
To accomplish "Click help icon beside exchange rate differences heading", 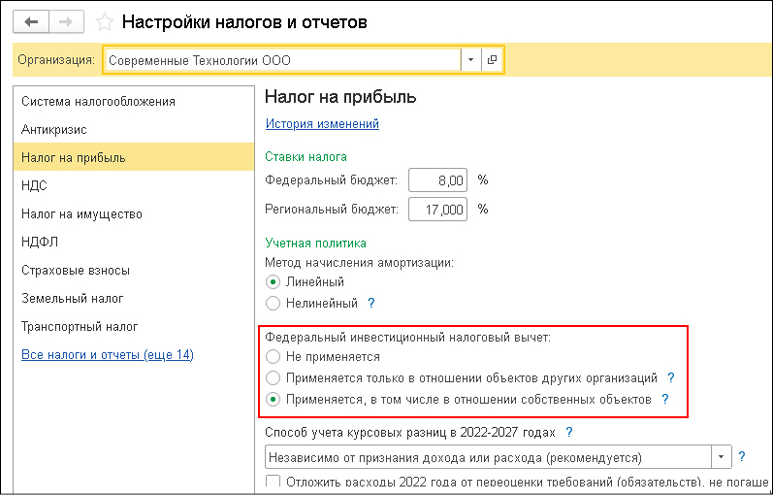I will click(569, 432).
